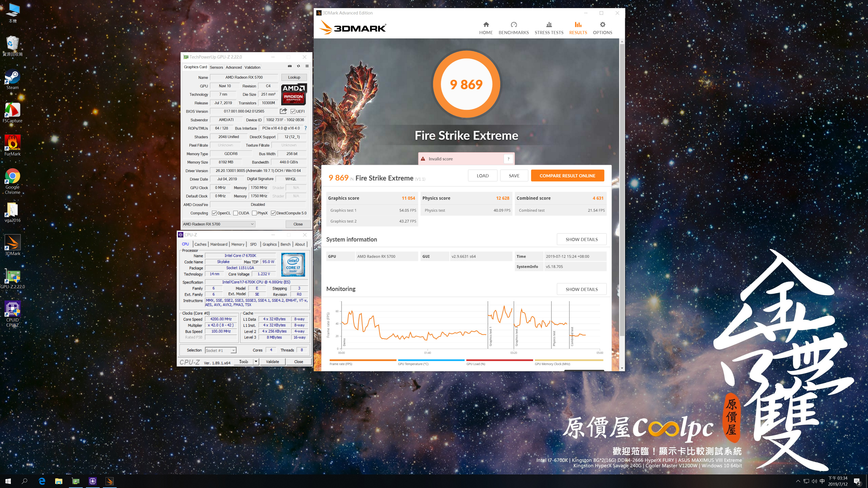
Task: Open Edge browser from taskbar
Action: [42, 481]
